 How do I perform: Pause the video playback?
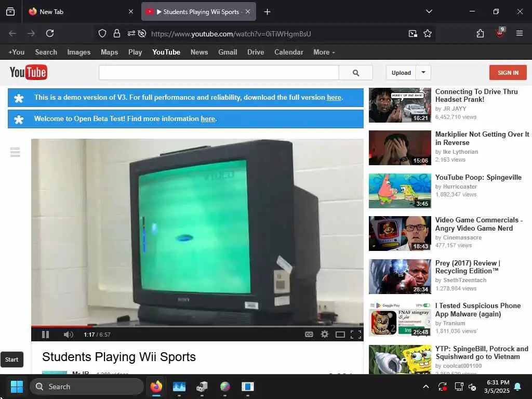[46, 335]
